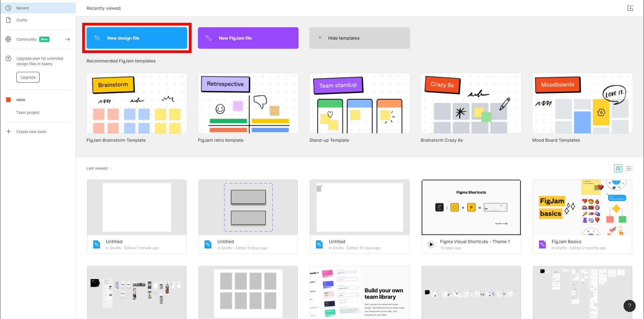Open the Retrospective template thumbnail
This screenshot has height=319, width=644.
[248, 103]
